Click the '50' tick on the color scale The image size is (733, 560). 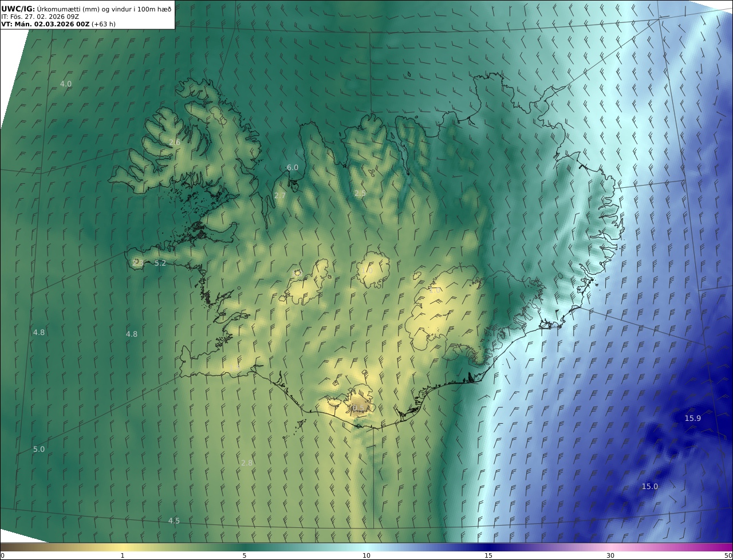[728, 555]
